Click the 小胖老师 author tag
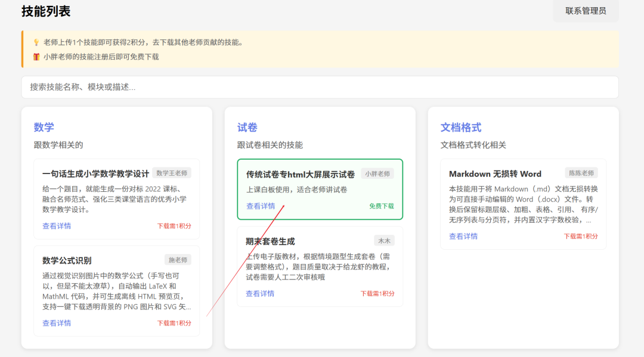The image size is (644, 357). click(377, 174)
